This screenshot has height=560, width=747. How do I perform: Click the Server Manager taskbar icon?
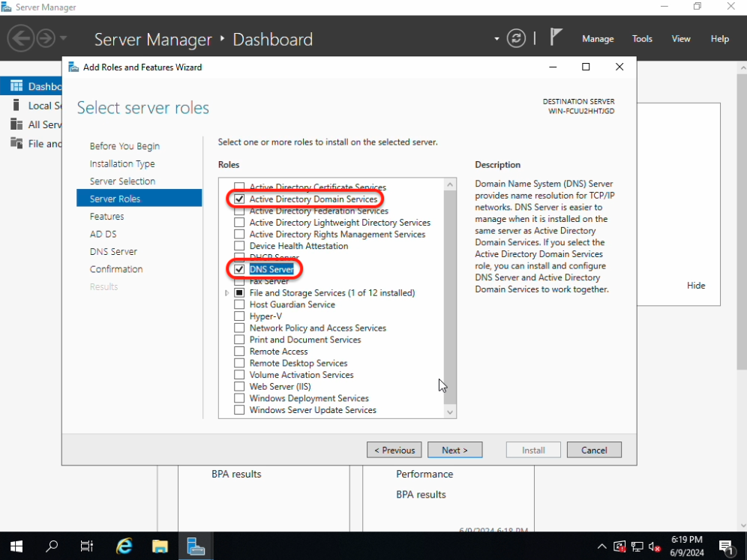coord(195,546)
